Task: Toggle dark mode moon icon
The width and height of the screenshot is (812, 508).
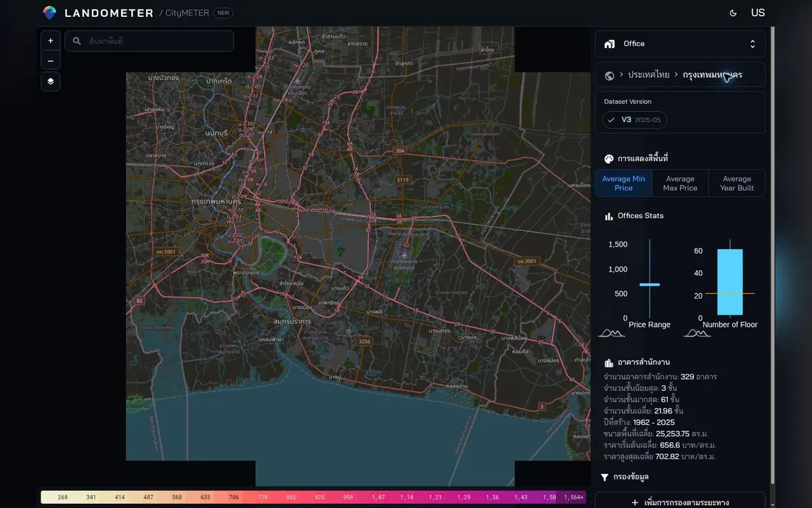Action: click(x=734, y=13)
